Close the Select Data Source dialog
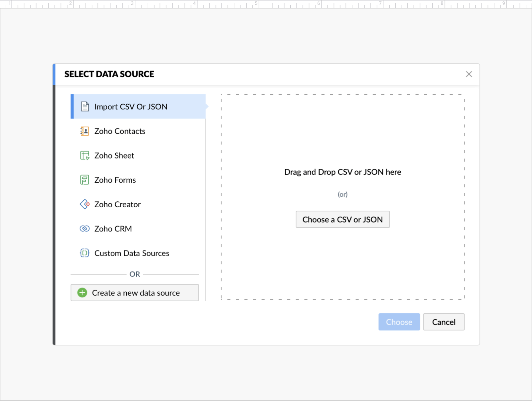Screen dimensions: 532x401 469,74
